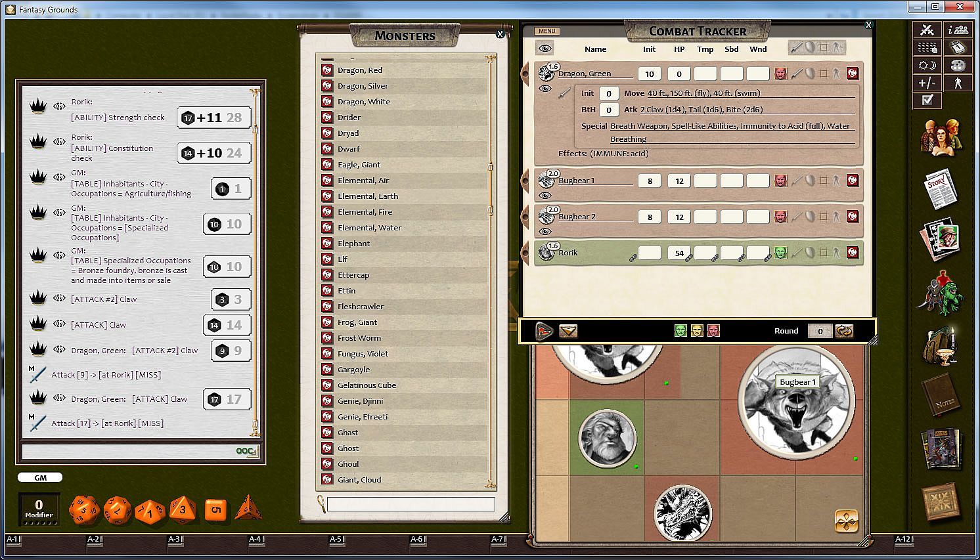Expand Rorik's effects figure section
Image resolution: width=980 pixels, height=560 pixels.
[837, 253]
